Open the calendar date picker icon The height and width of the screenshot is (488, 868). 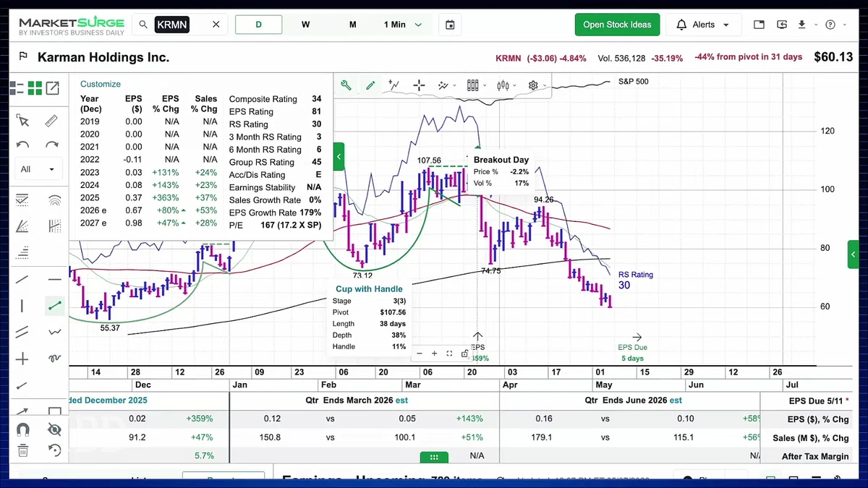(x=450, y=25)
